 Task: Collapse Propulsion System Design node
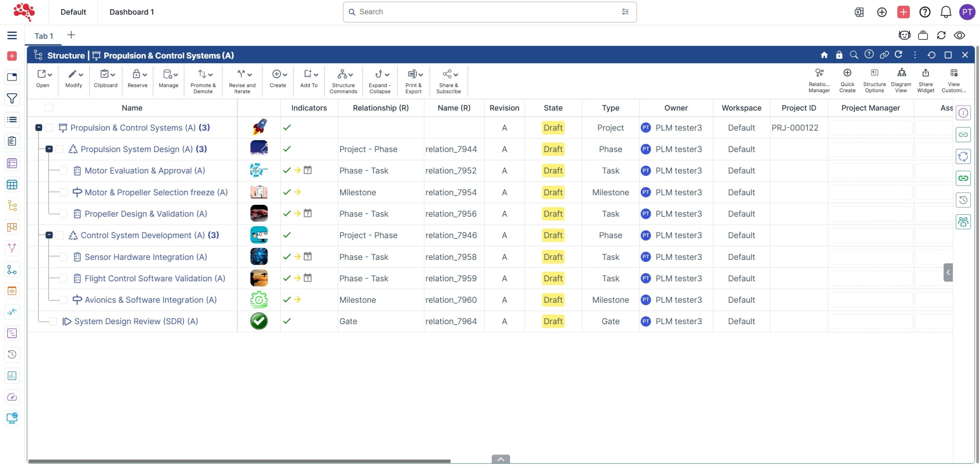(x=49, y=149)
